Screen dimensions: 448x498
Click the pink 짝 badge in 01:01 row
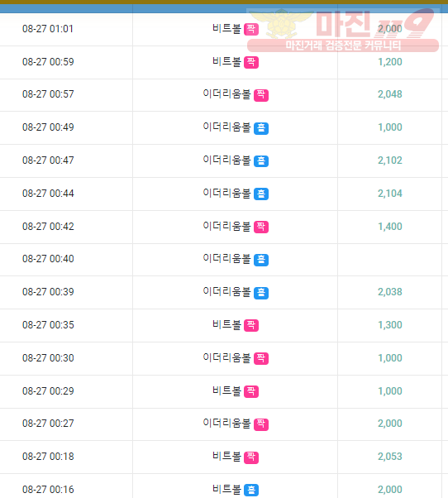click(251, 30)
